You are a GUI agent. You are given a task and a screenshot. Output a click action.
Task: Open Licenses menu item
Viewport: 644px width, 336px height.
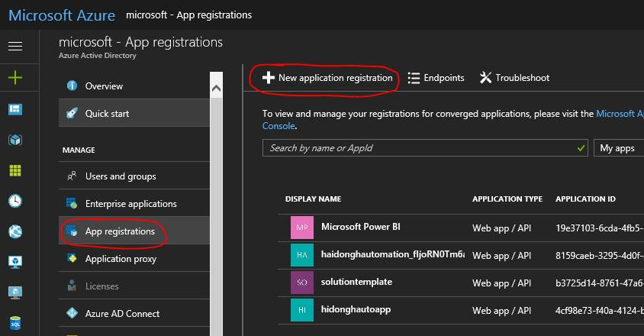(x=134, y=286)
